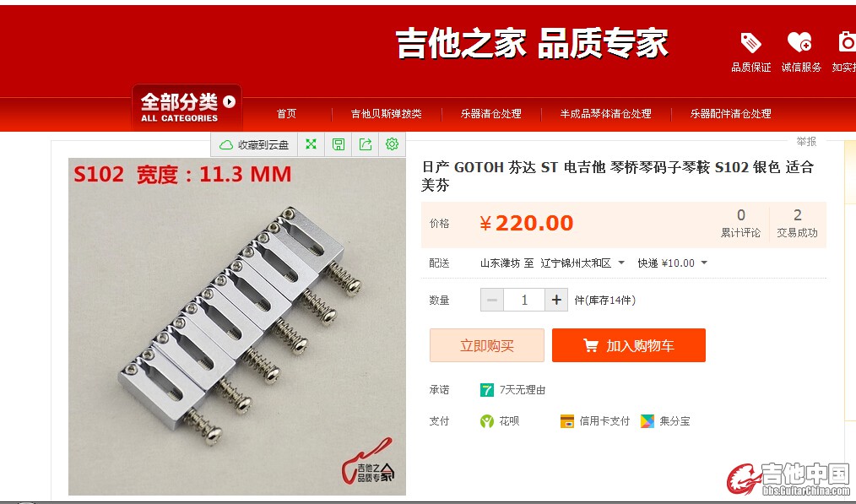Increase quantity with the plus button

pos(556,300)
